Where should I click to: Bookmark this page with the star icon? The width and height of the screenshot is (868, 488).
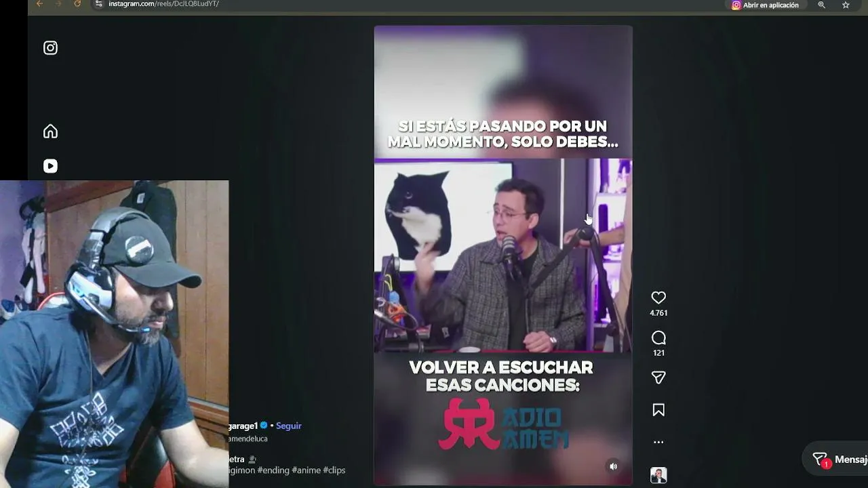click(846, 5)
